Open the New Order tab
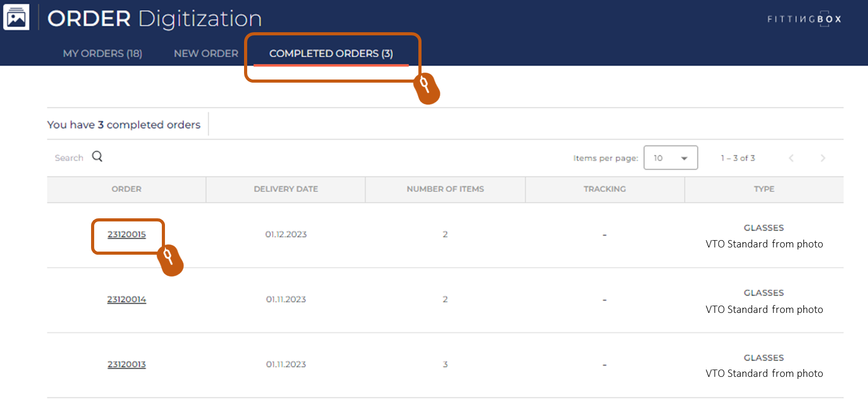The image size is (868, 407). [x=206, y=54]
